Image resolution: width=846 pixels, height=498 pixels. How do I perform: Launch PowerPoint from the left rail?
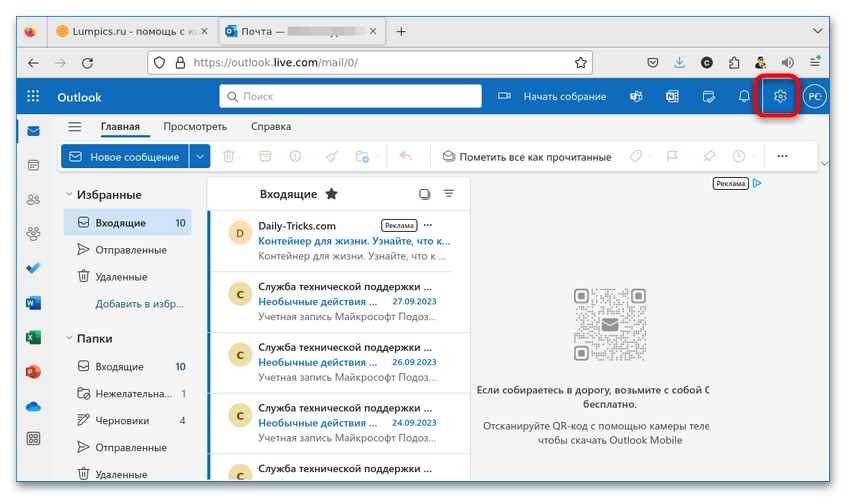33,372
